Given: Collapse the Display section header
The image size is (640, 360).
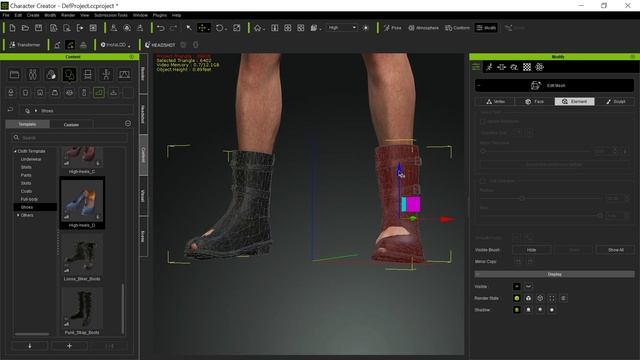Looking at the screenshot, I should [x=554, y=274].
